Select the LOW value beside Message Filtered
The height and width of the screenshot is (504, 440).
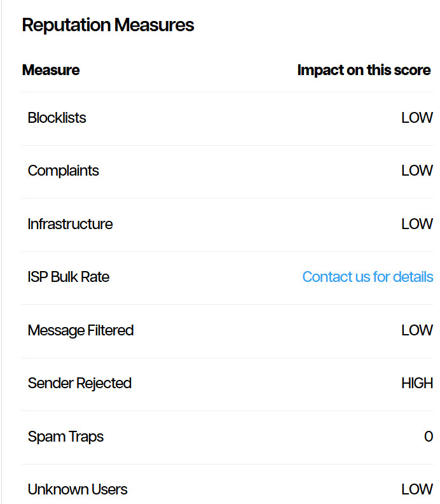[416, 330]
